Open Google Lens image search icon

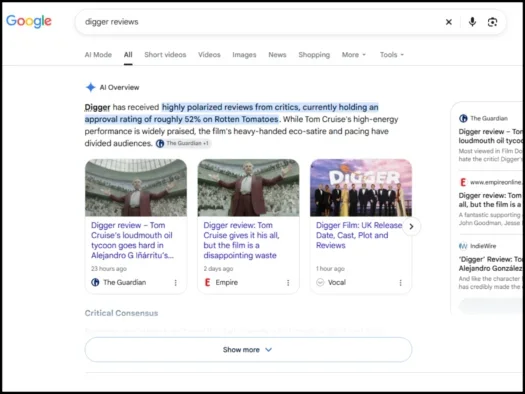pos(492,22)
